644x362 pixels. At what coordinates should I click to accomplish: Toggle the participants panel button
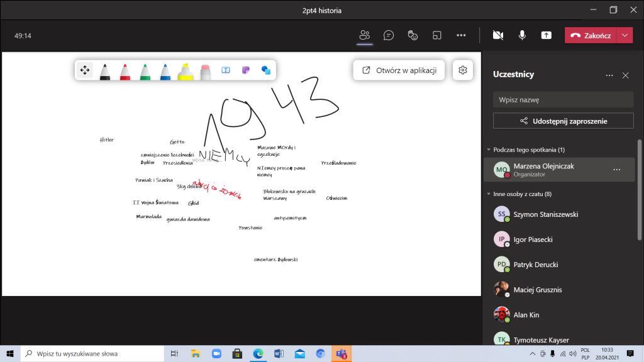[365, 36]
